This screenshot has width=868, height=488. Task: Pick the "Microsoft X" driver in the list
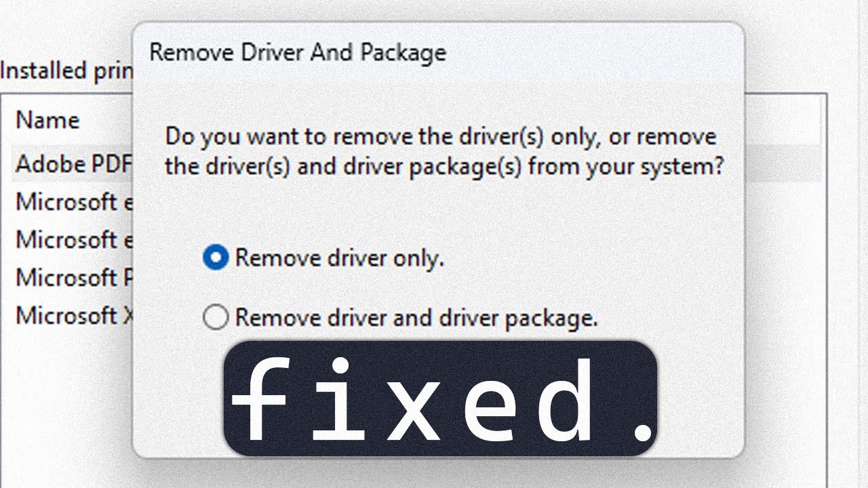coord(73,316)
